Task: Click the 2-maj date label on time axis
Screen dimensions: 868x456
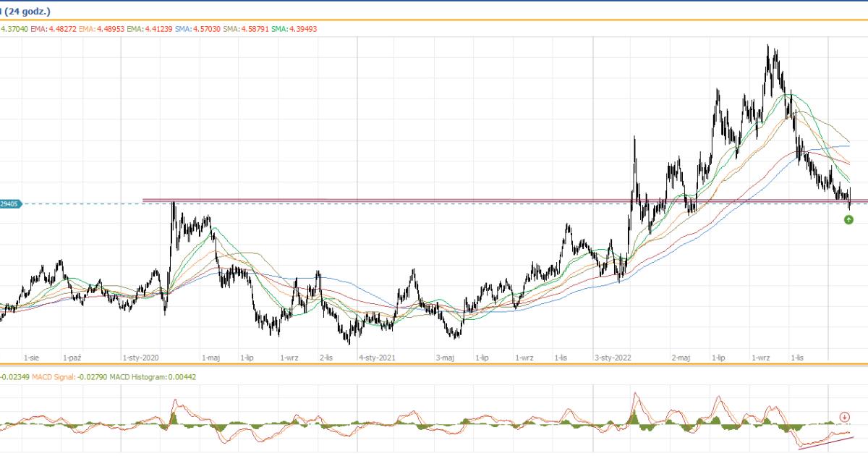Action: 682,358
